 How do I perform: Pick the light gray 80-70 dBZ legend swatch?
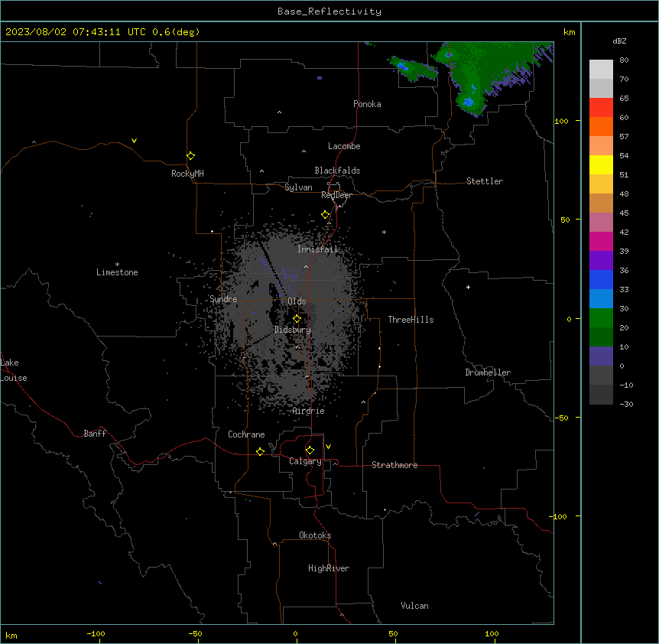(x=601, y=69)
